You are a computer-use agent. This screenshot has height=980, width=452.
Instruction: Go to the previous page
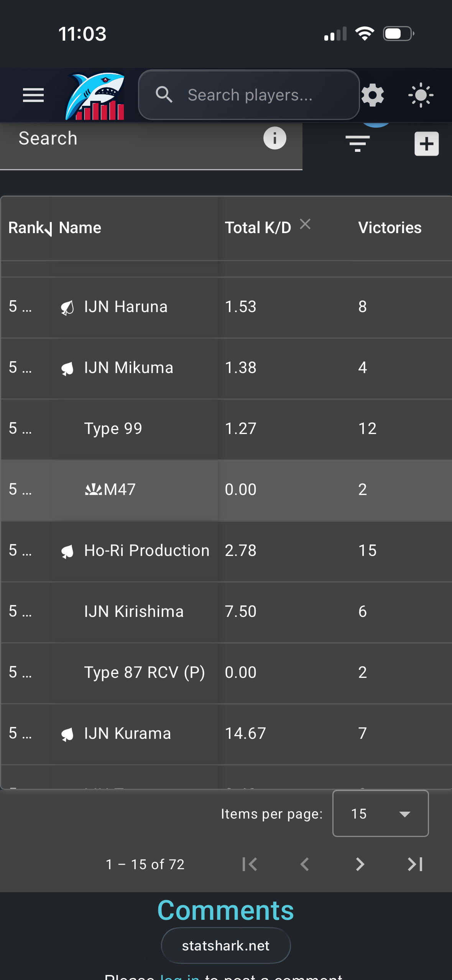tap(304, 864)
